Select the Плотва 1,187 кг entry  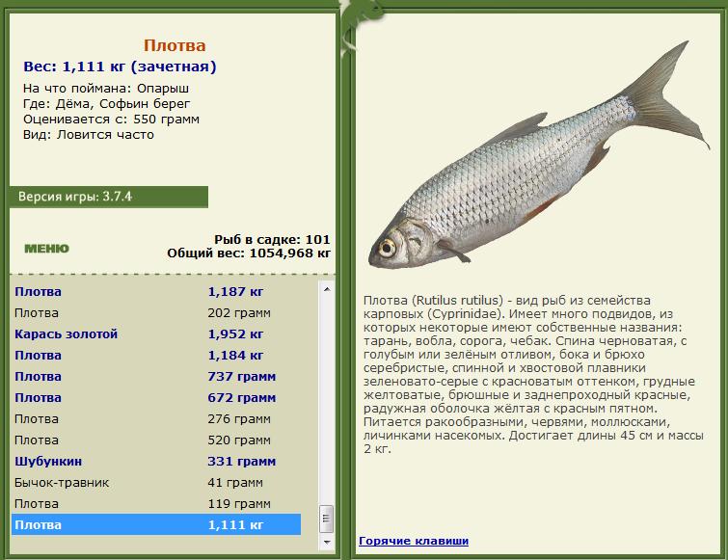tap(156, 292)
